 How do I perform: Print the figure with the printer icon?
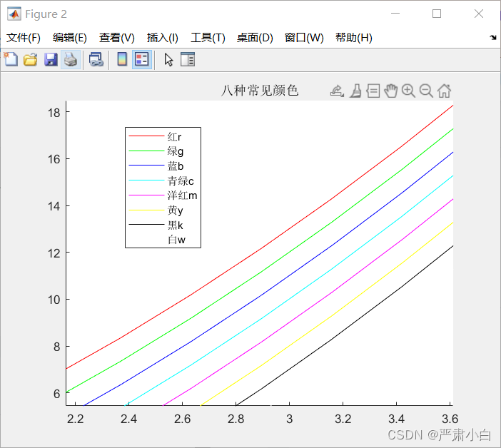[x=71, y=59]
